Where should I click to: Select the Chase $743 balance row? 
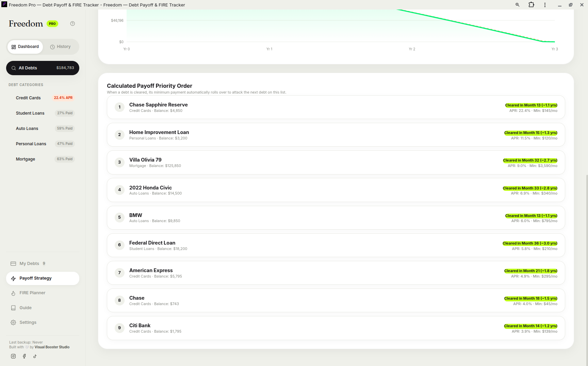(336, 300)
